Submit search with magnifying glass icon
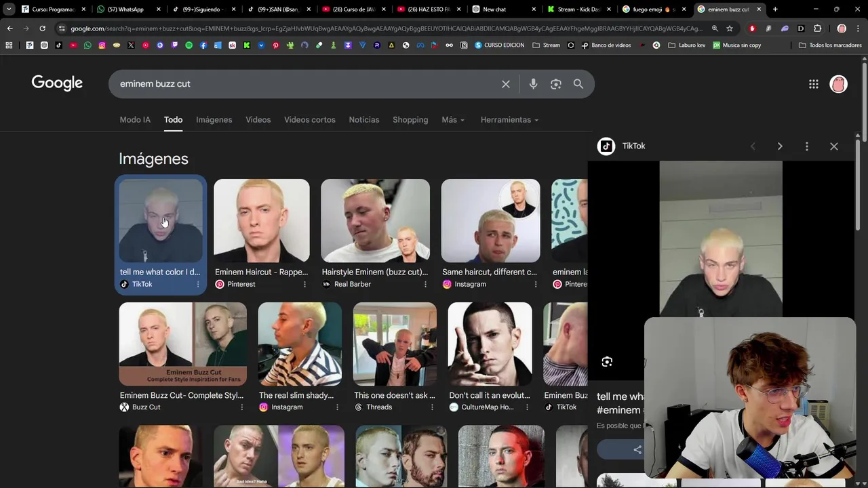 click(x=578, y=84)
